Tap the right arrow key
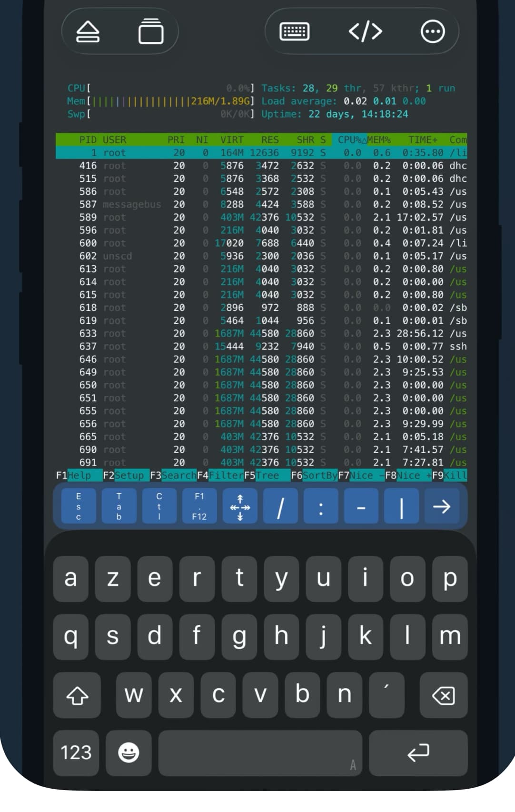The image size is (515, 812). (441, 506)
